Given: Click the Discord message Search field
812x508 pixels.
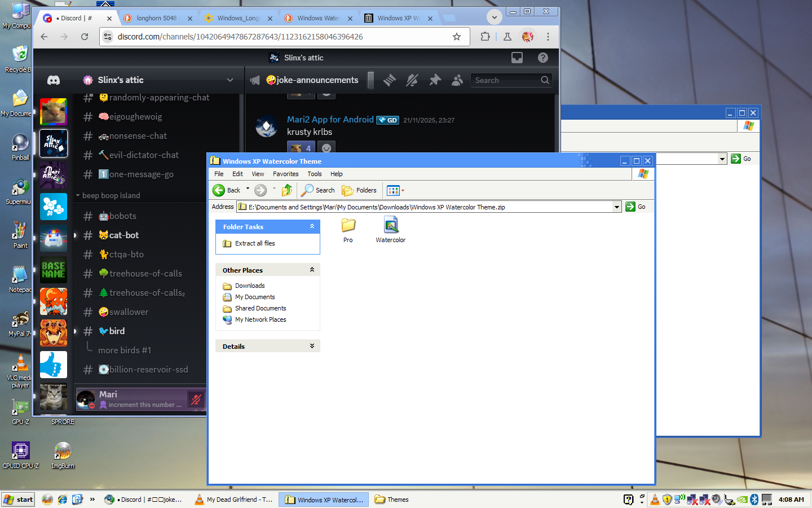Looking at the screenshot, I should pos(506,80).
